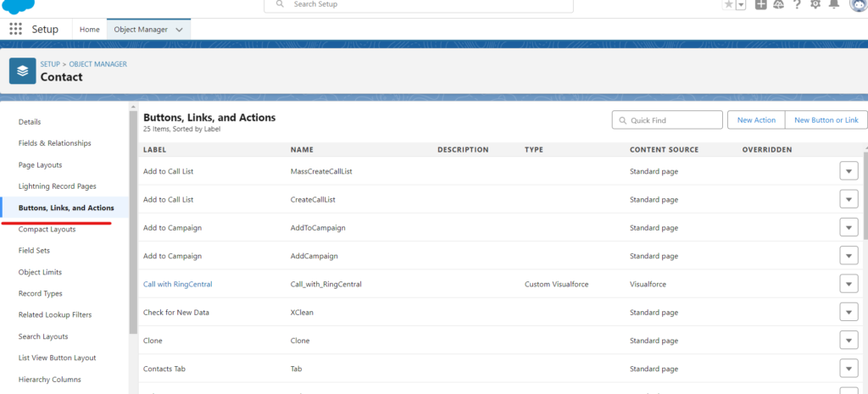Image resolution: width=868 pixels, height=394 pixels.
Task: Open row menu for AddToCampaign
Action: [849, 227]
